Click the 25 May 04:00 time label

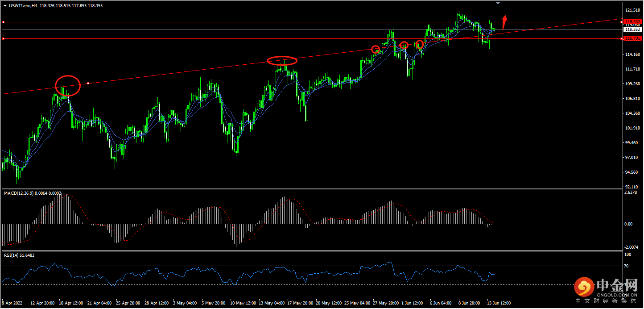pos(356,303)
